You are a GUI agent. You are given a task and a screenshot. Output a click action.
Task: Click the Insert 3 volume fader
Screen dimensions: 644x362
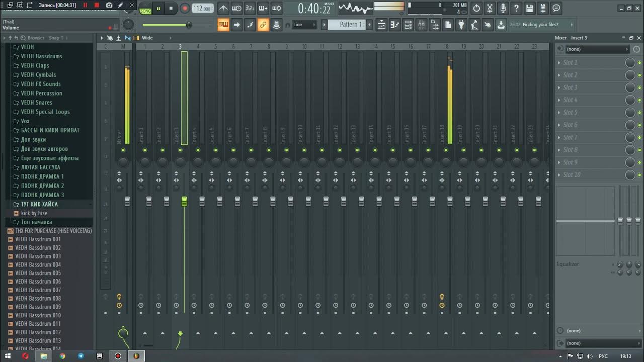tap(184, 201)
